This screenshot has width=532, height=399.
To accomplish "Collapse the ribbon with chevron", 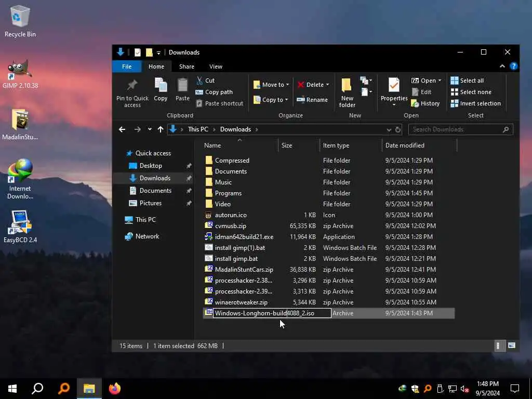I will click(x=502, y=66).
